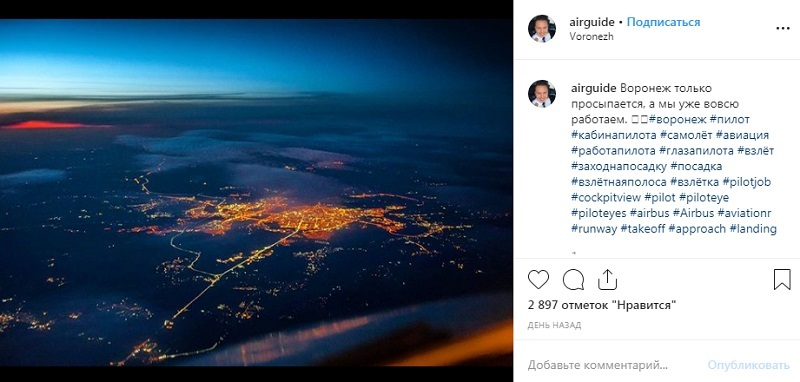
Task: Open the Voronezh location link
Action: click(591, 37)
